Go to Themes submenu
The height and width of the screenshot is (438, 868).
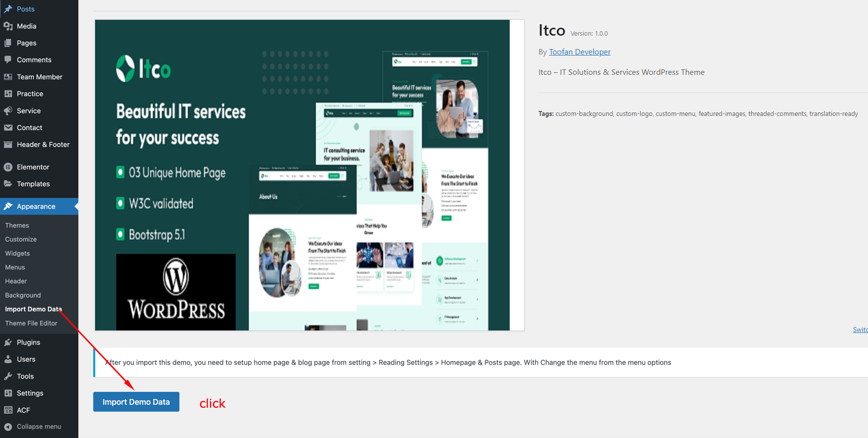coord(17,225)
